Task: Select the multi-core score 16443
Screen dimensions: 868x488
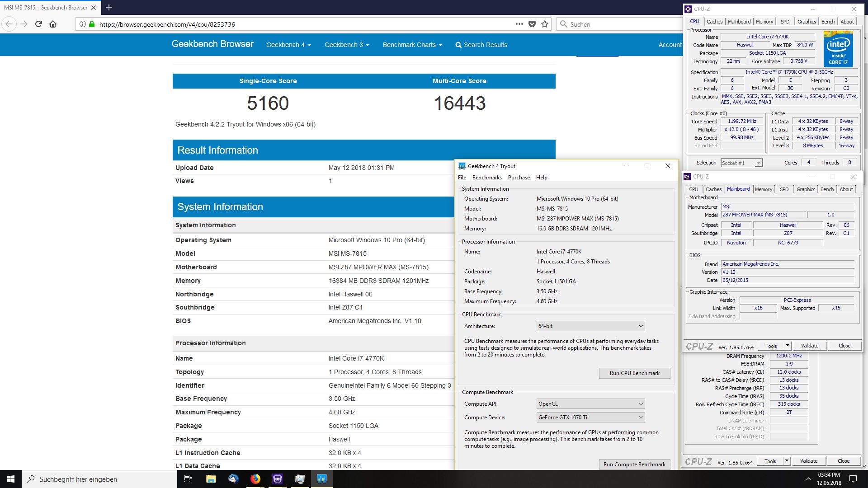Action: point(460,103)
